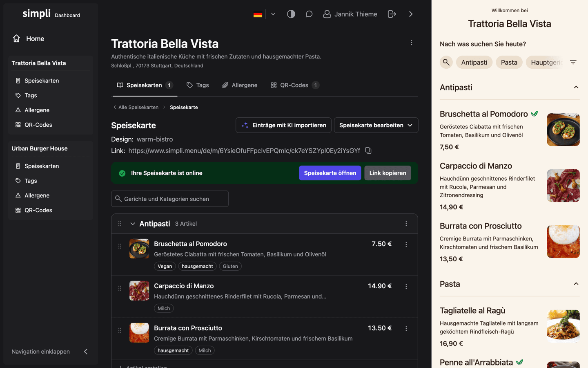Click Carpaccio thumbnail in dashboard list
Image resolution: width=588 pixels, height=368 pixels.
(x=139, y=291)
